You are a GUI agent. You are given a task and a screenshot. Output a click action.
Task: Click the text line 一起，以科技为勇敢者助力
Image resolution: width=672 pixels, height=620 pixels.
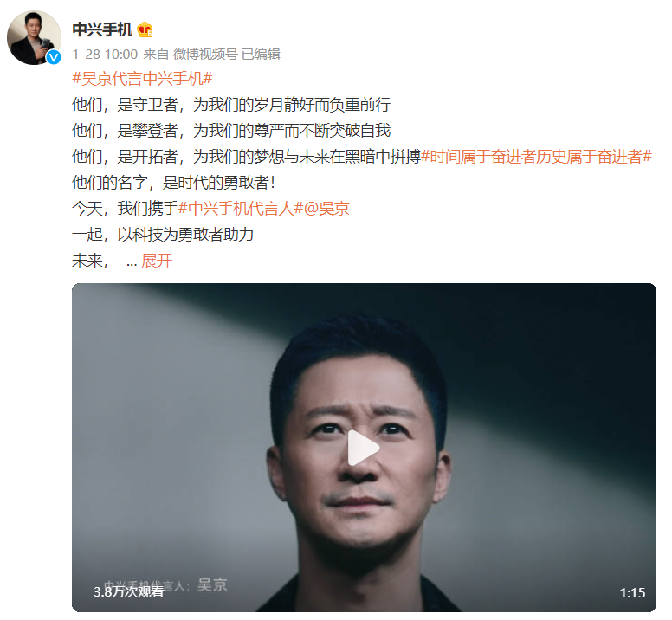tap(163, 235)
